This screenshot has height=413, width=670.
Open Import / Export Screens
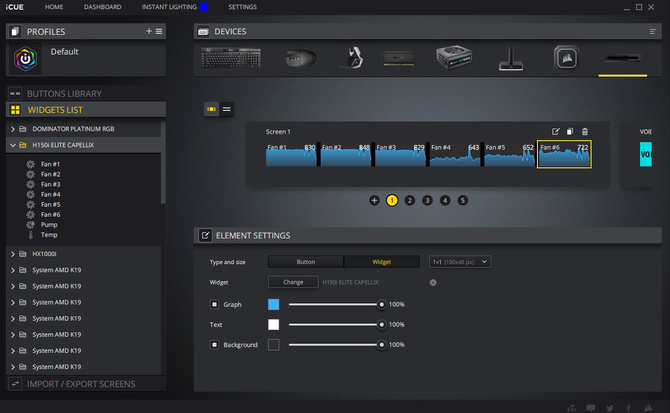pyautogui.click(x=85, y=384)
